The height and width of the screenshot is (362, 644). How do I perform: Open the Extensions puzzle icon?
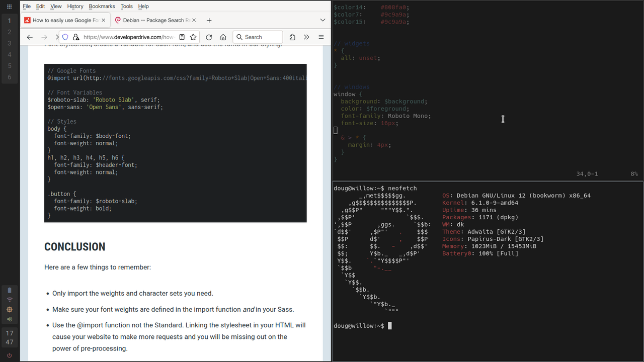[292, 37]
